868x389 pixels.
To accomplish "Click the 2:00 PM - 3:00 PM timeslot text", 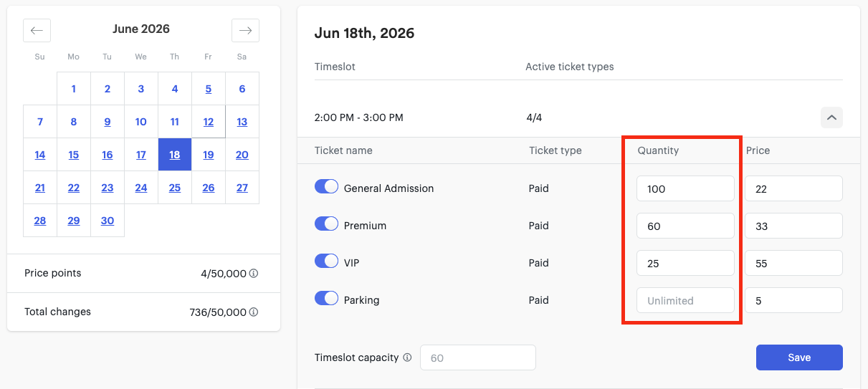I will tap(359, 117).
